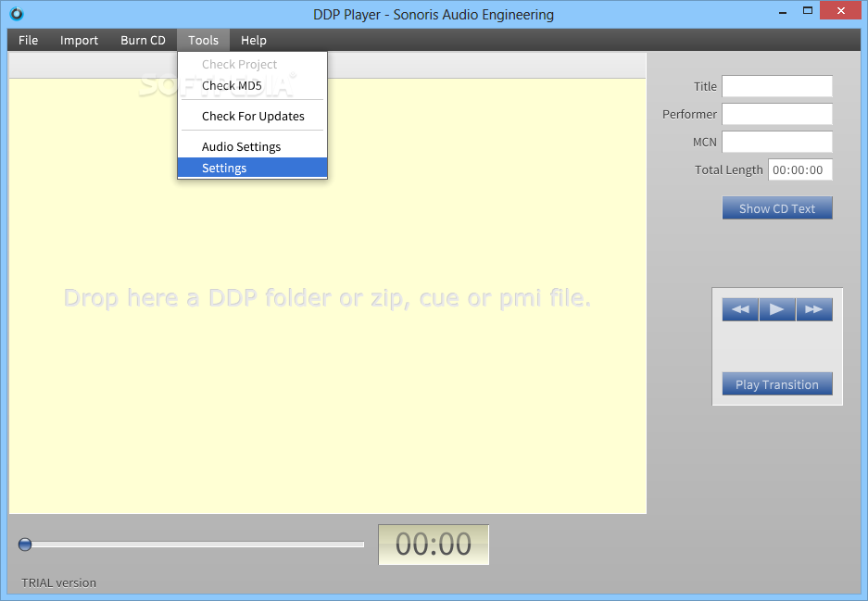
Task: Click the 00:00 time display
Action: tap(434, 545)
